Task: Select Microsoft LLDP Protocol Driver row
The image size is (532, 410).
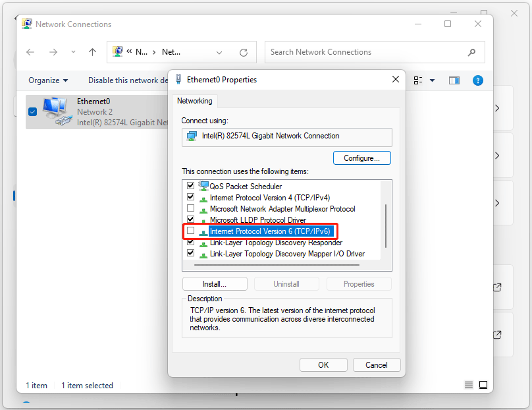Action: 257,220
